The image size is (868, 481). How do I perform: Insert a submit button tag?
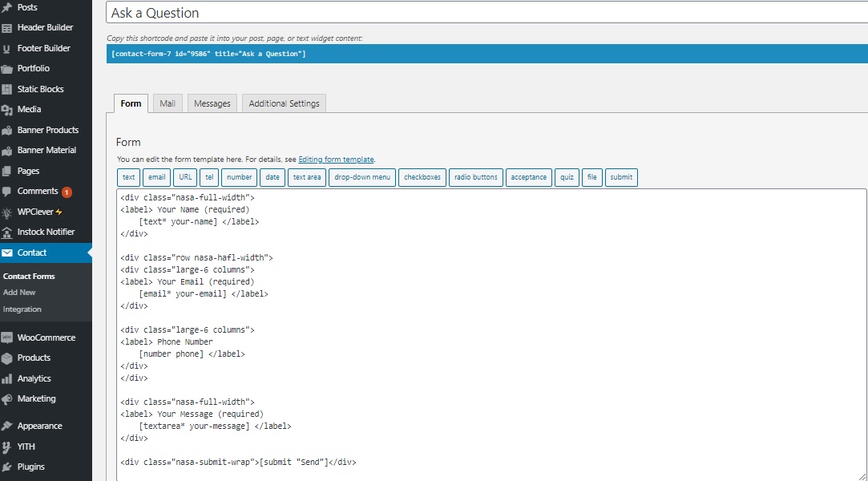pos(621,177)
